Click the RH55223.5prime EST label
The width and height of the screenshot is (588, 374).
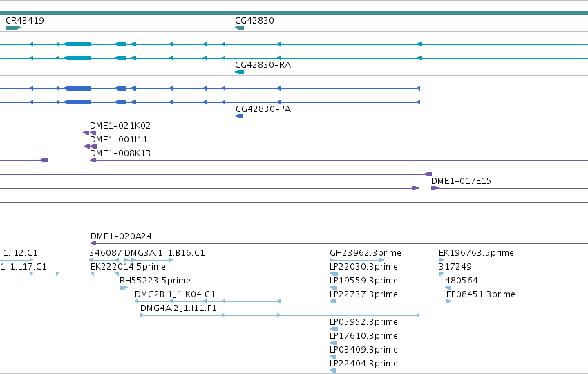click(x=155, y=281)
